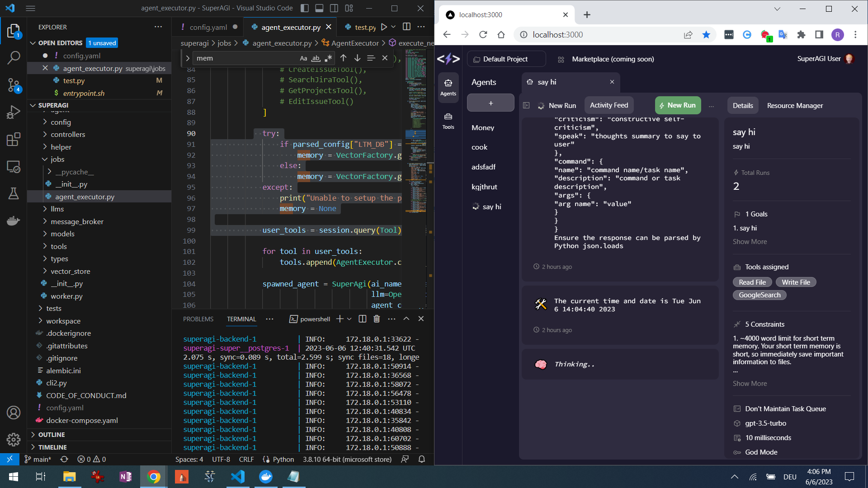Open Run and Debug view

coord(14,112)
